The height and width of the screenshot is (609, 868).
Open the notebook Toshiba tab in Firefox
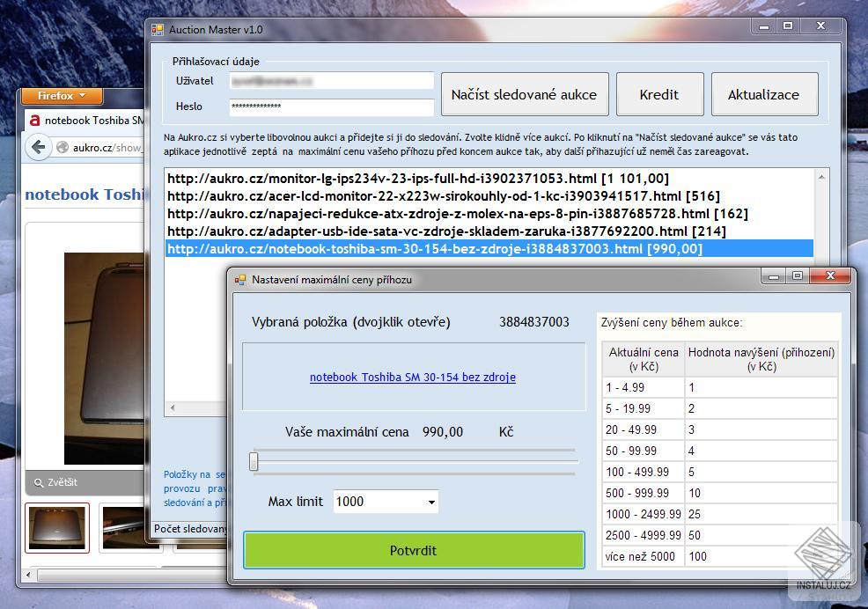click(85, 121)
